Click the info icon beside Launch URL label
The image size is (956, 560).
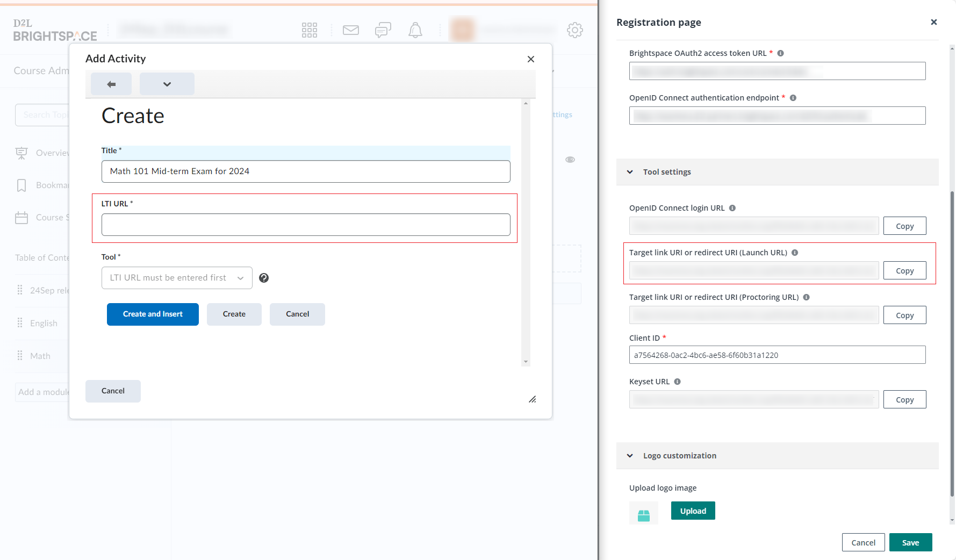795,253
